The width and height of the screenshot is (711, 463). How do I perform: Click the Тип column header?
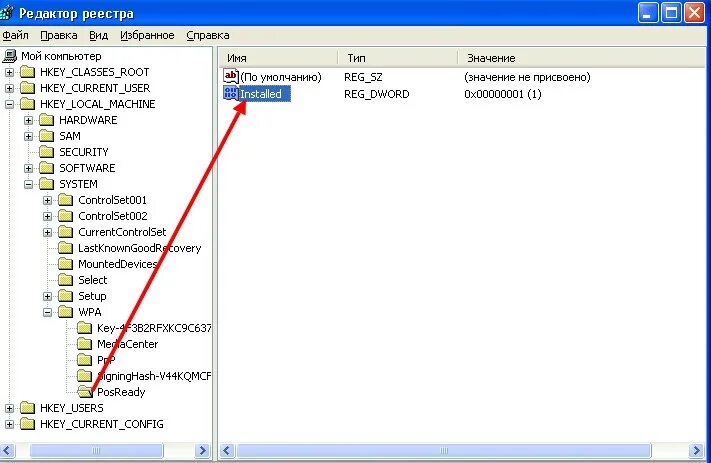tap(398, 58)
